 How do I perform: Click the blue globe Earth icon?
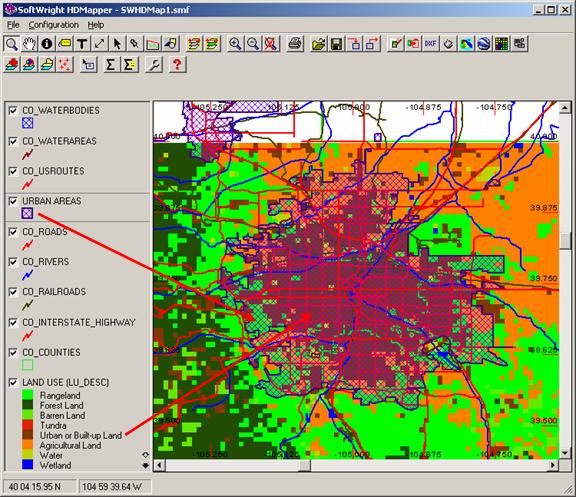coord(484,44)
